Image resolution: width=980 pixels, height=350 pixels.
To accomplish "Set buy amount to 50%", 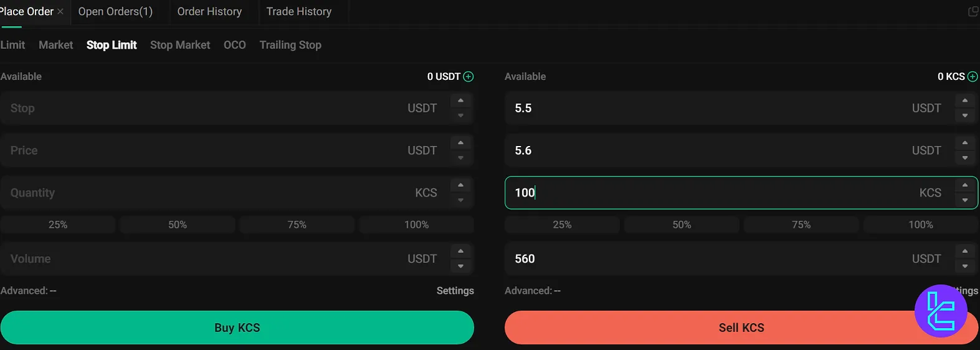I will click(178, 225).
